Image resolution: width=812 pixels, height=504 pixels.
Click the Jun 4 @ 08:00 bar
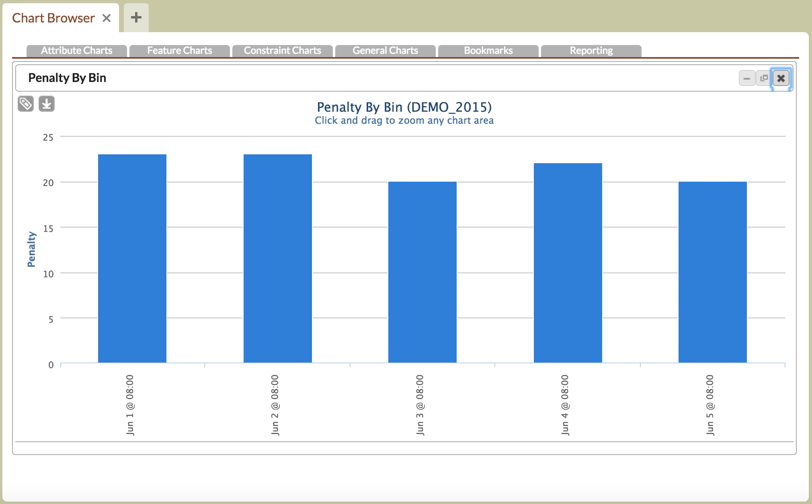tap(568, 263)
